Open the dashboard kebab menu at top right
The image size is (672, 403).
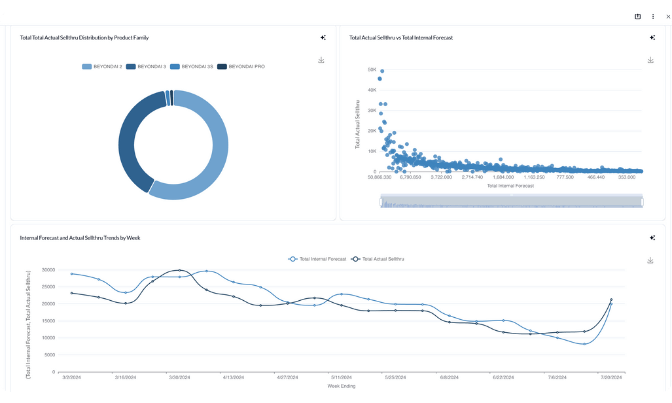(653, 16)
